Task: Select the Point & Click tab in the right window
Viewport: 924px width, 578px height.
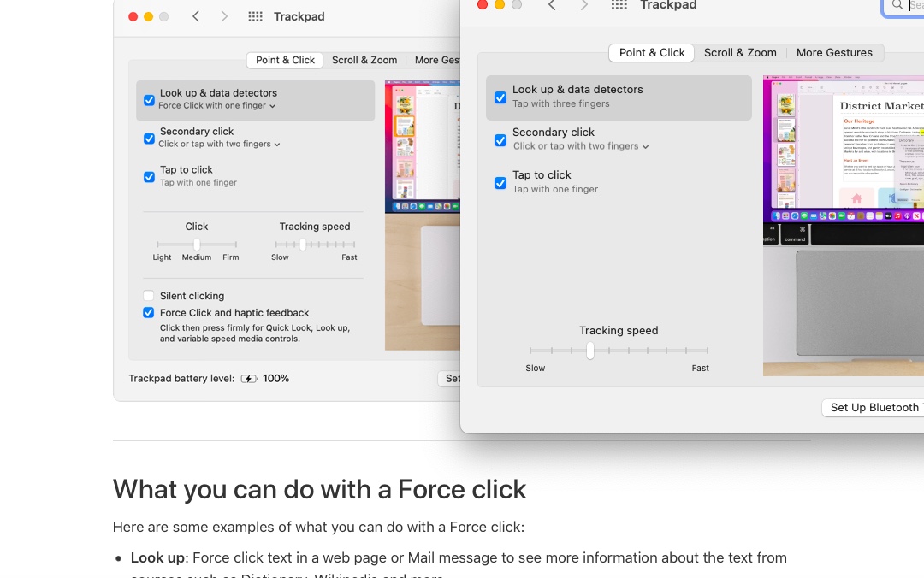Action: pyautogui.click(x=652, y=53)
